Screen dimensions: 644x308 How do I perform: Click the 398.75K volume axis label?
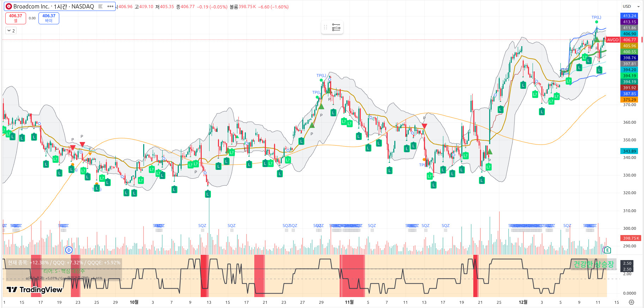click(x=631, y=238)
